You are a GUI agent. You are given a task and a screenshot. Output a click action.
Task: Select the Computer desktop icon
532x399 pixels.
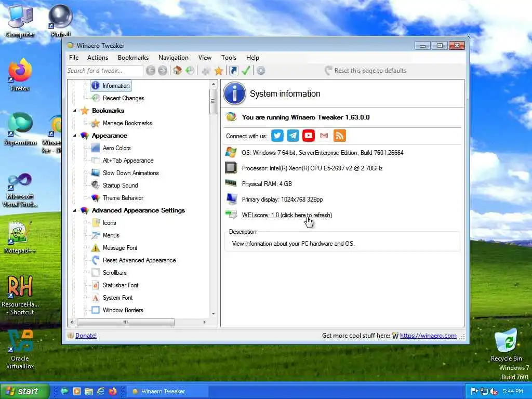20,21
